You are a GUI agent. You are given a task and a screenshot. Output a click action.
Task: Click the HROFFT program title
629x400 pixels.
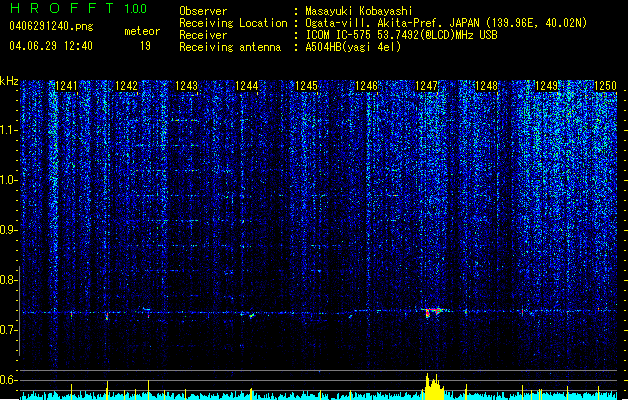pos(62,8)
